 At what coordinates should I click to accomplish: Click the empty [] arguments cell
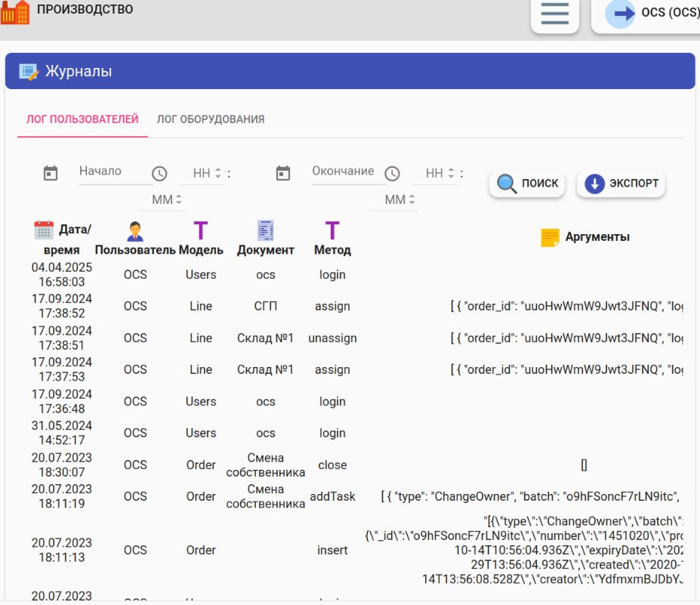click(584, 465)
